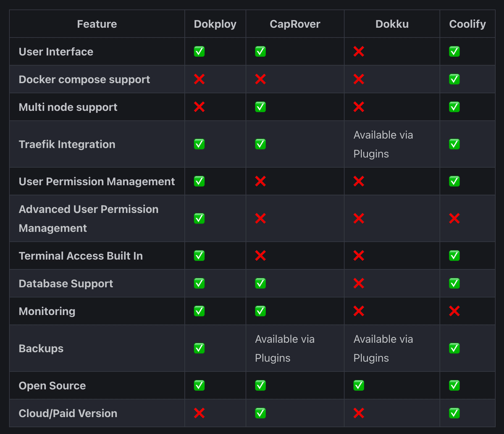Click Dokploy's Docker compose support red cross
The width and height of the screenshot is (504, 434).
[x=199, y=79]
